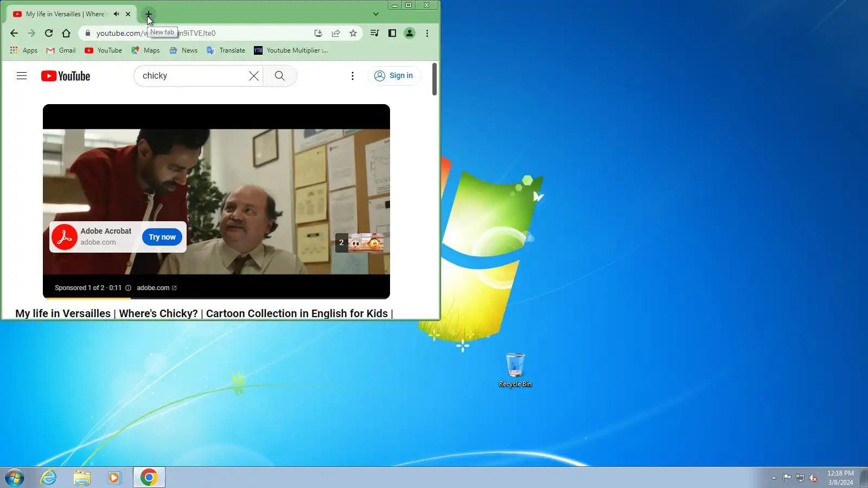Toggle the Chrome side panel

[392, 33]
